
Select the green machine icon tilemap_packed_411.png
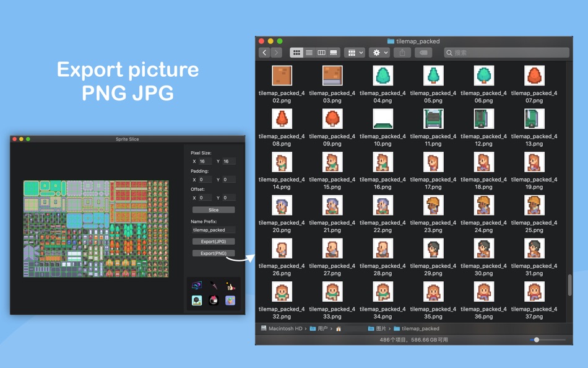click(x=433, y=118)
